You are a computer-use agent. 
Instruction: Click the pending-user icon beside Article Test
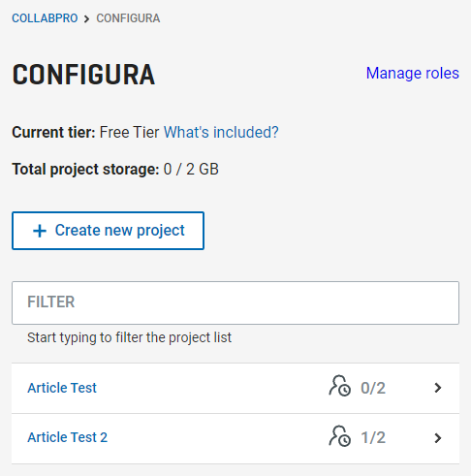(339, 386)
